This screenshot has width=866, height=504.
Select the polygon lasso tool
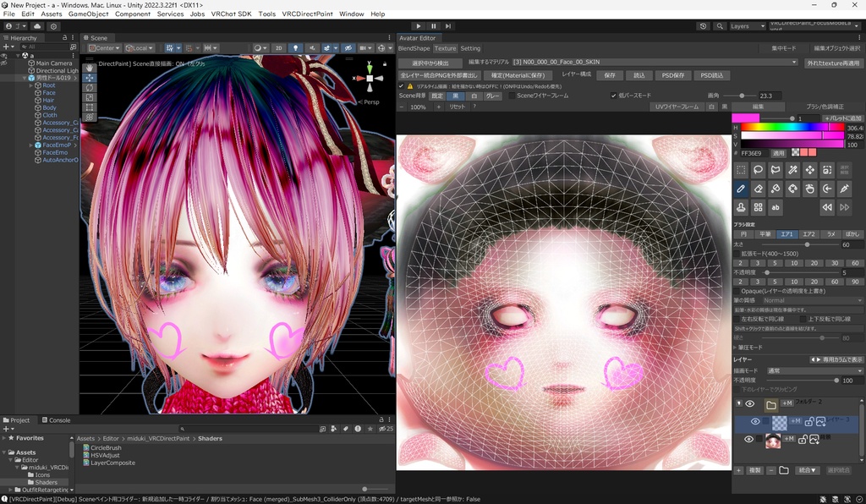point(776,170)
